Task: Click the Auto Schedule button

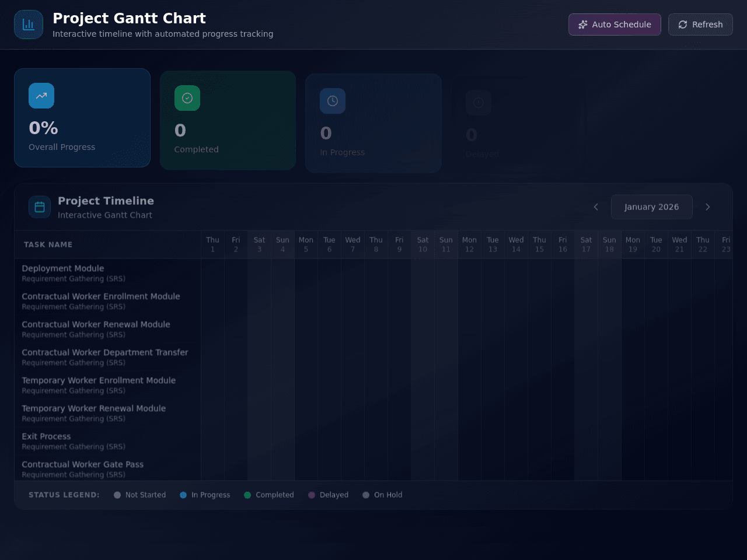Action: pyautogui.click(x=615, y=24)
